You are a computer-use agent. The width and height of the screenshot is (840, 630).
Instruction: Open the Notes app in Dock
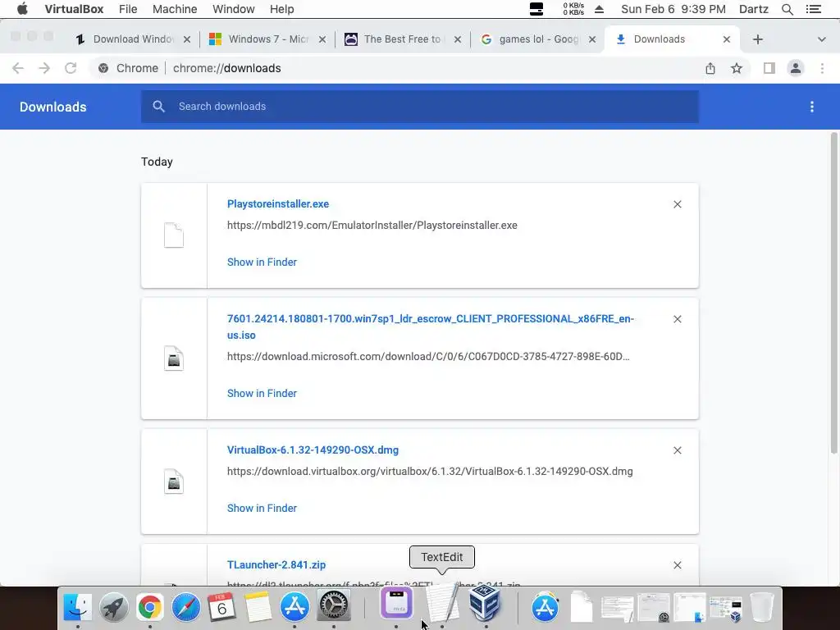(x=258, y=607)
